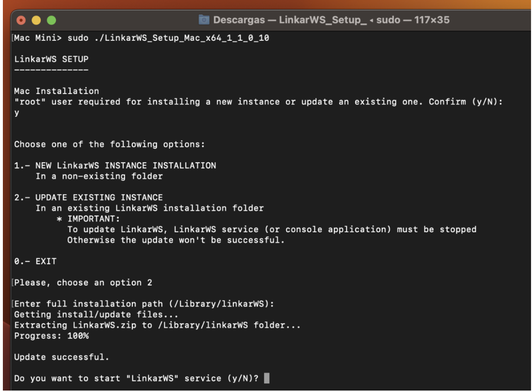Minimize the Terminal window with yellow button

coord(36,22)
